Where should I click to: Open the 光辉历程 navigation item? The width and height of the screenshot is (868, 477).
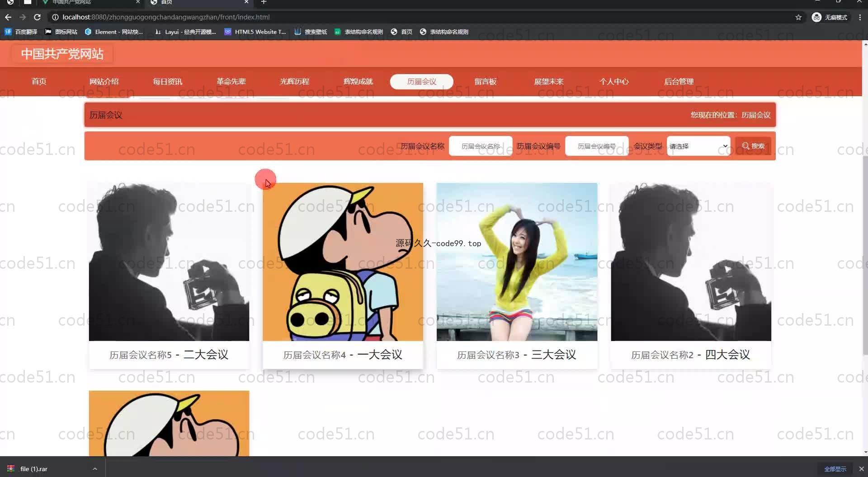(294, 81)
